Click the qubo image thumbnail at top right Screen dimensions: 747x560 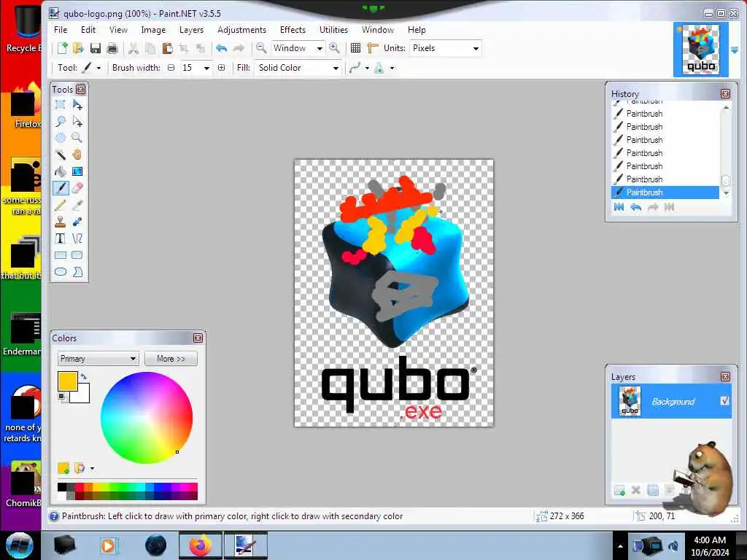tap(700, 50)
